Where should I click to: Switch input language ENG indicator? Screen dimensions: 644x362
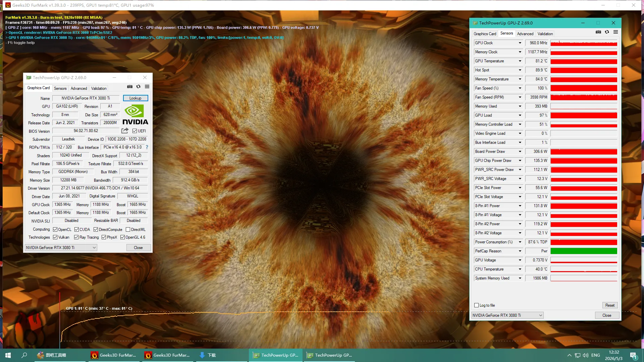pos(596,355)
